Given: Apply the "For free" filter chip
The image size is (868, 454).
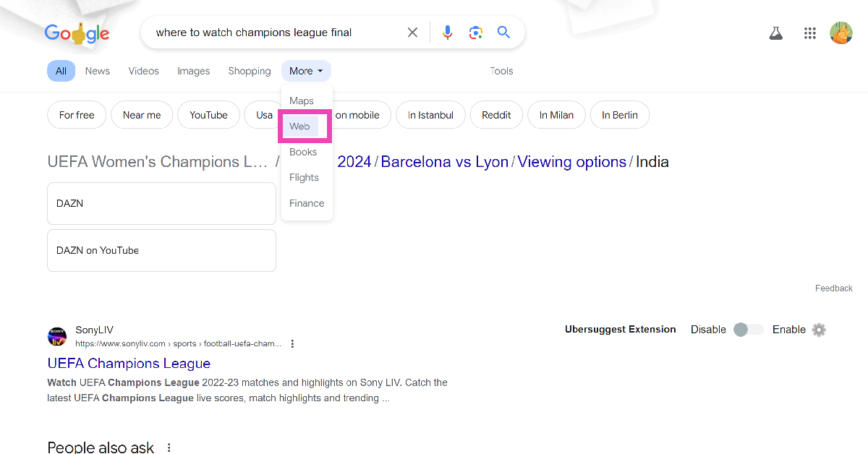Looking at the screenshot, I should point(77,115).
